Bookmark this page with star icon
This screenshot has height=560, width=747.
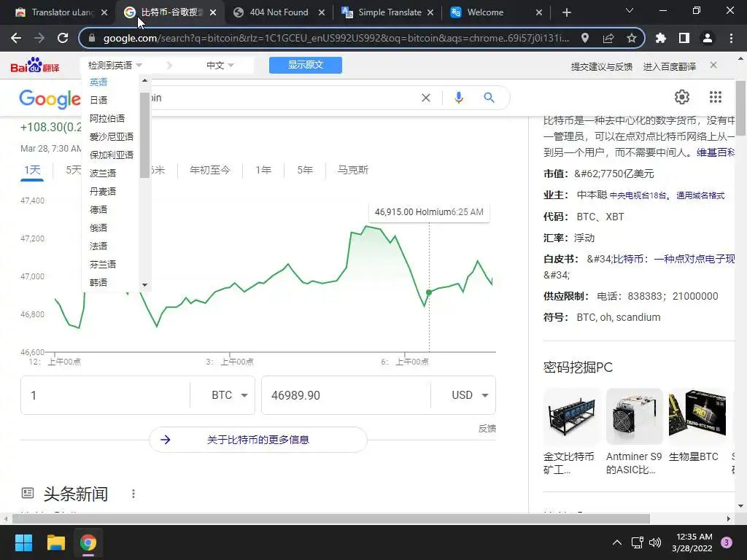632,38
